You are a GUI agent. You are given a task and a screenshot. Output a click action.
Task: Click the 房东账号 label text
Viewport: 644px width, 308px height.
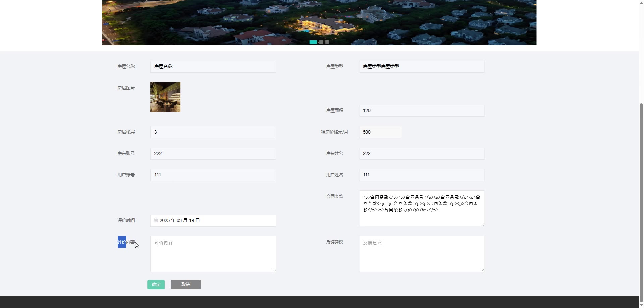(x=126, y=154)
